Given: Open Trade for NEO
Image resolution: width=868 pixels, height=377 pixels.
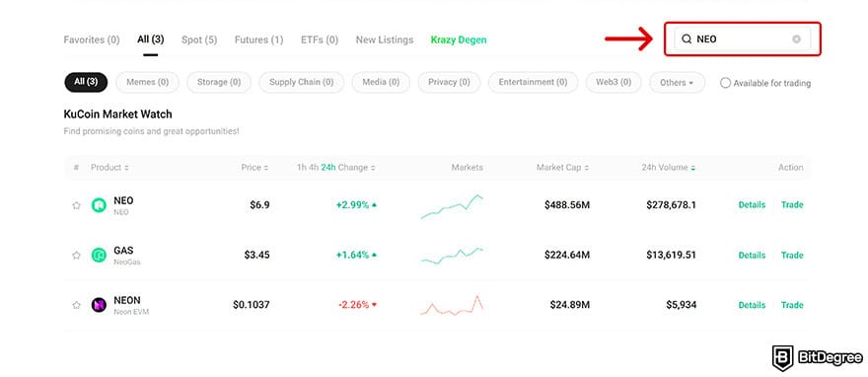Looking at the screenshot, I should click(x=792, y=205).
